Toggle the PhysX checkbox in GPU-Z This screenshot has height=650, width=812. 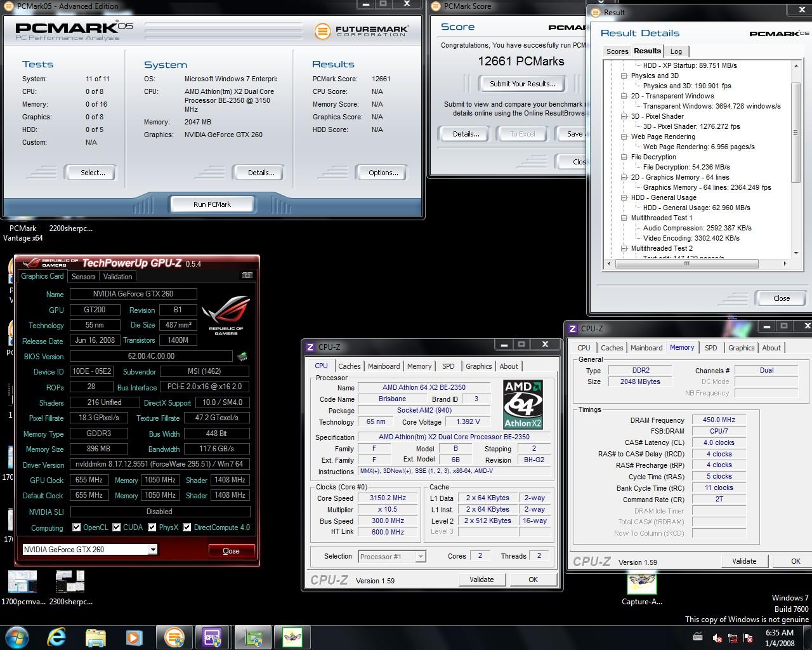click(152, 527)
